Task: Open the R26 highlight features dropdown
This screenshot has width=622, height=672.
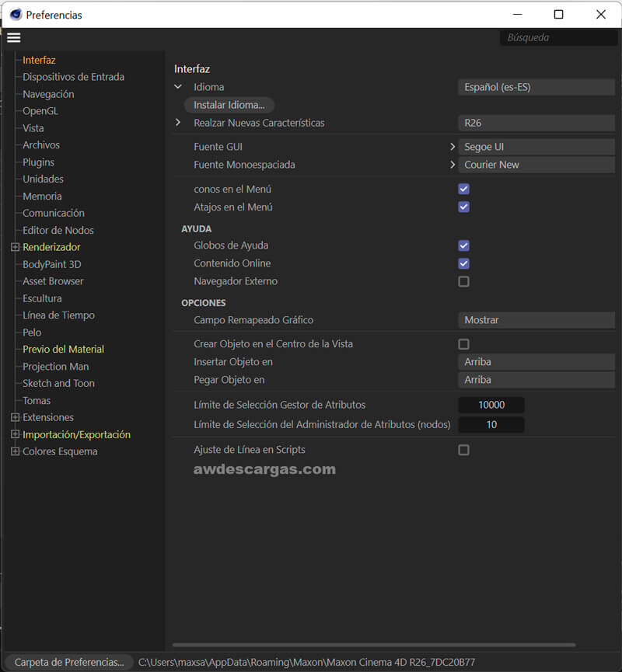Action: point(536,123)
